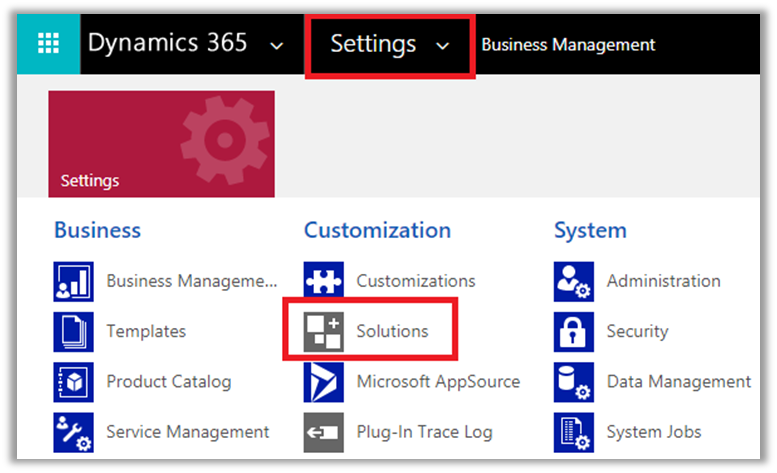
Task: Click the Microsoft AppSource icon
Action: (323, 382)
